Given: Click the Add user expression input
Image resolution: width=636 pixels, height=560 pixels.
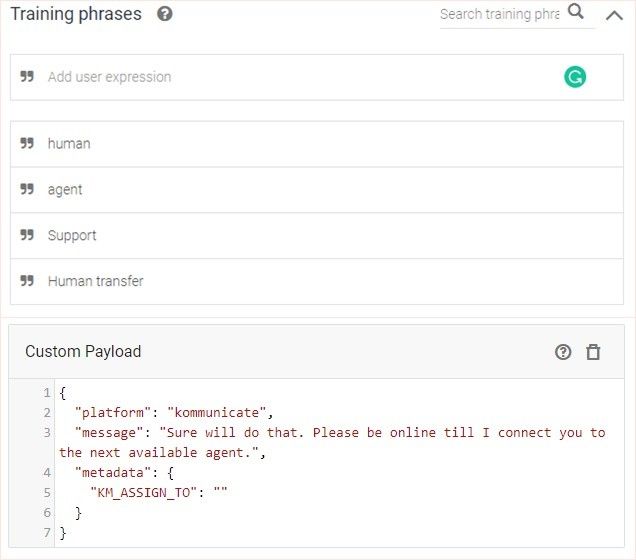Looking at the screenshot, I should (x=316, y=77).
